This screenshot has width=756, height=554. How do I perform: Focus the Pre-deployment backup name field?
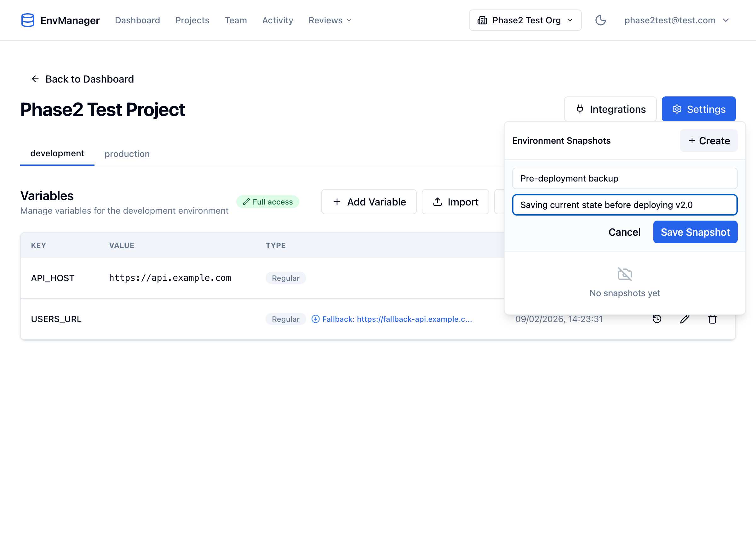(624, 178)
